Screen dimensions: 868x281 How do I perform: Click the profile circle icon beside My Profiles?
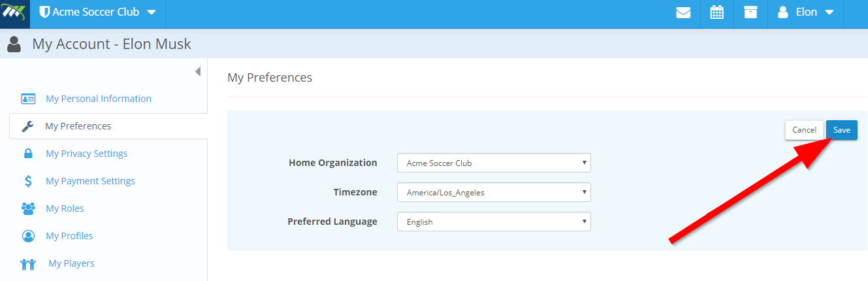click(x=28, y=236)
